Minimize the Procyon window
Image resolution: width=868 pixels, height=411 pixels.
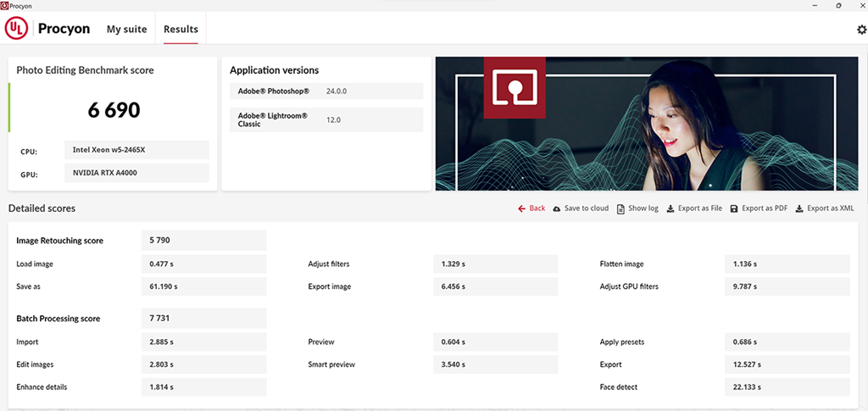(815, 5)
